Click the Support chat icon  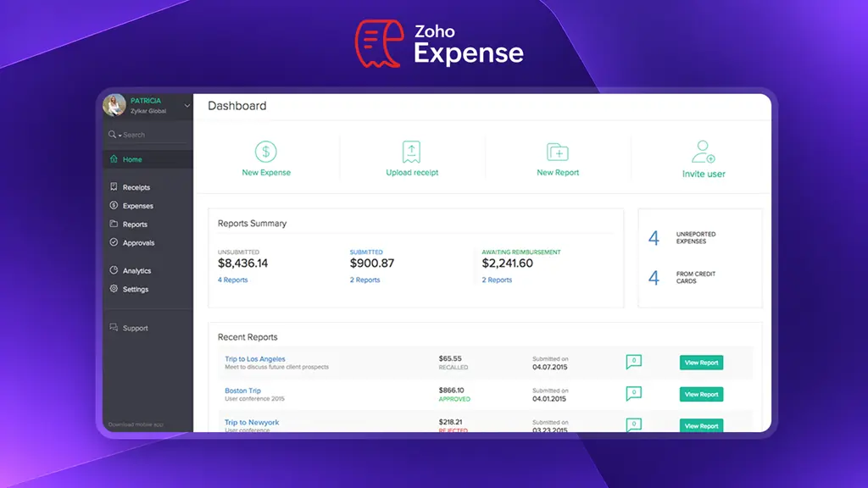[x=114, y=328]
